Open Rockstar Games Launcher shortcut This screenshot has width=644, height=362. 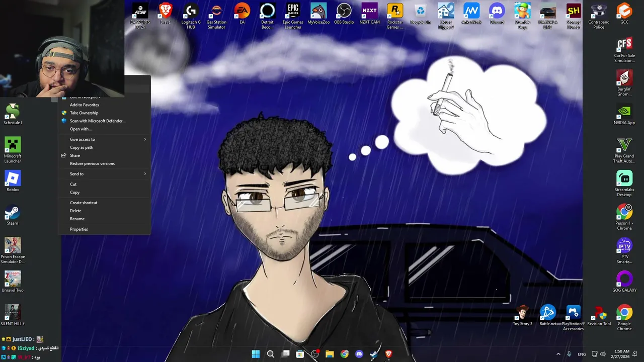point(395,16)
